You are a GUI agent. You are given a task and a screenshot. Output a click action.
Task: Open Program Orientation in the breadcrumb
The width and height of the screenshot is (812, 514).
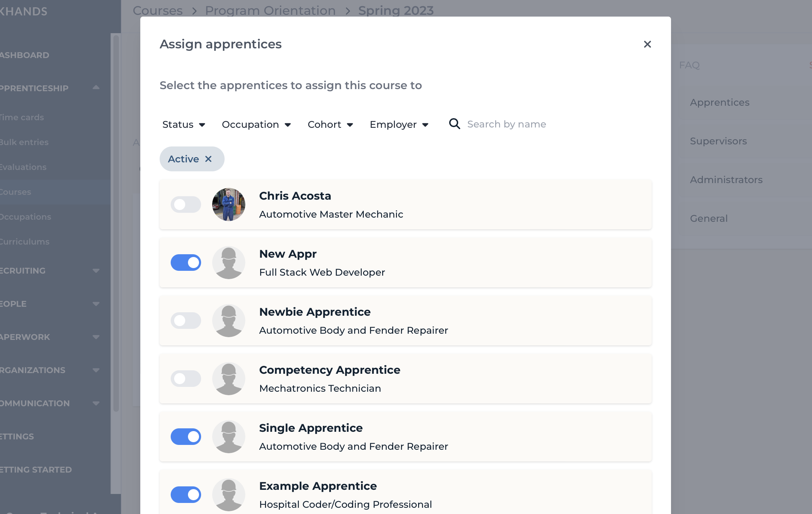270,10
